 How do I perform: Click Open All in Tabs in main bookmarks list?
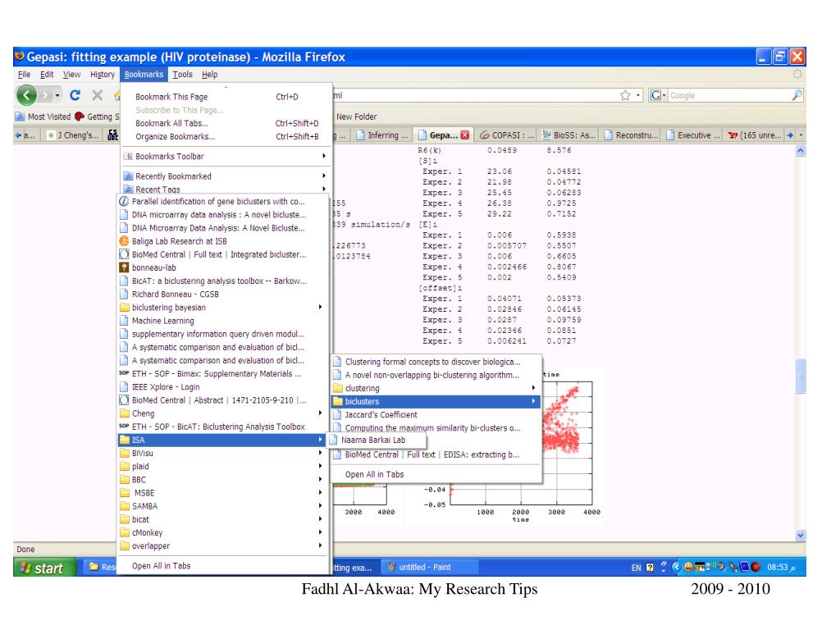point(223,566)
